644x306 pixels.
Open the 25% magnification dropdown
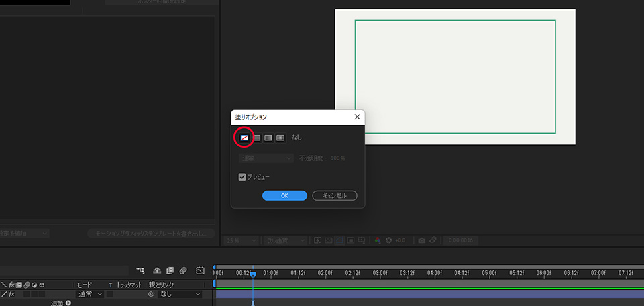[x=241, y=240]
